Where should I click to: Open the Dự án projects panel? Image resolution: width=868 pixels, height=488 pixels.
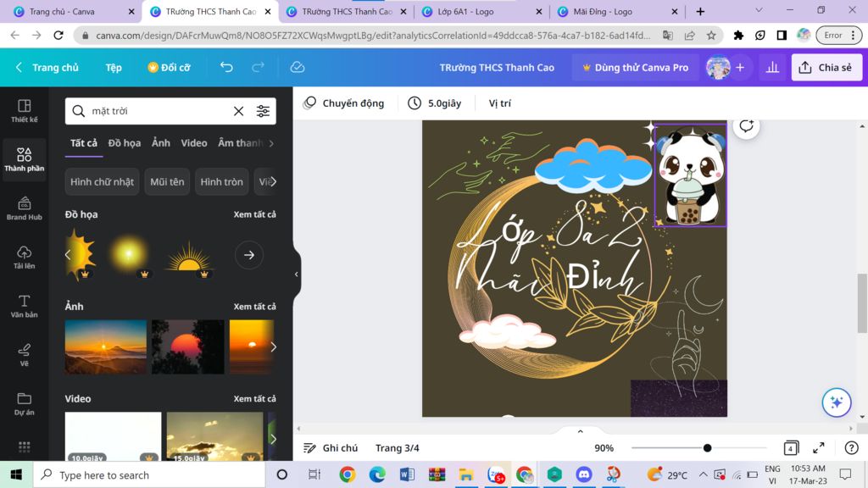click(x=25, y=403)
